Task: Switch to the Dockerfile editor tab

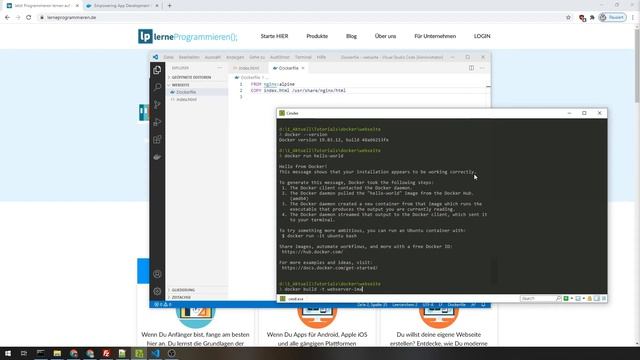Action: (x=288, y=68)
